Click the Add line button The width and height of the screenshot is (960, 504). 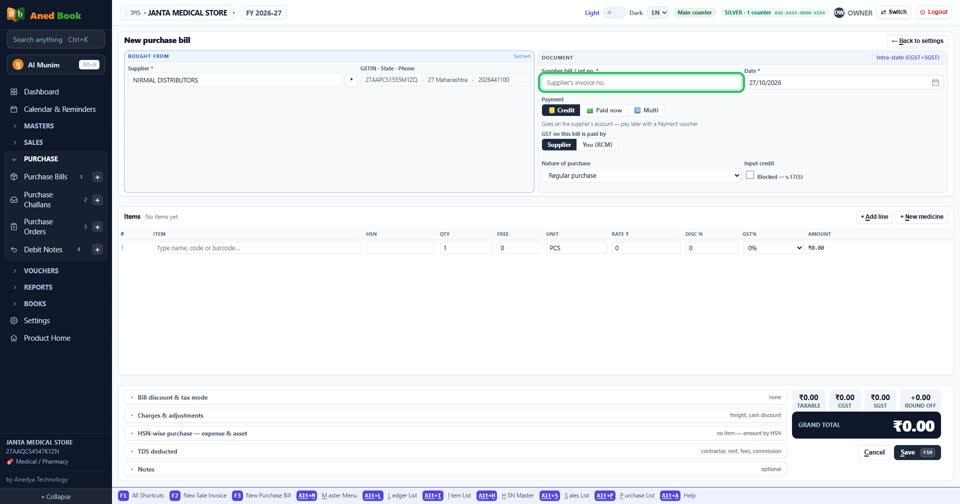[x=874, y=217]
